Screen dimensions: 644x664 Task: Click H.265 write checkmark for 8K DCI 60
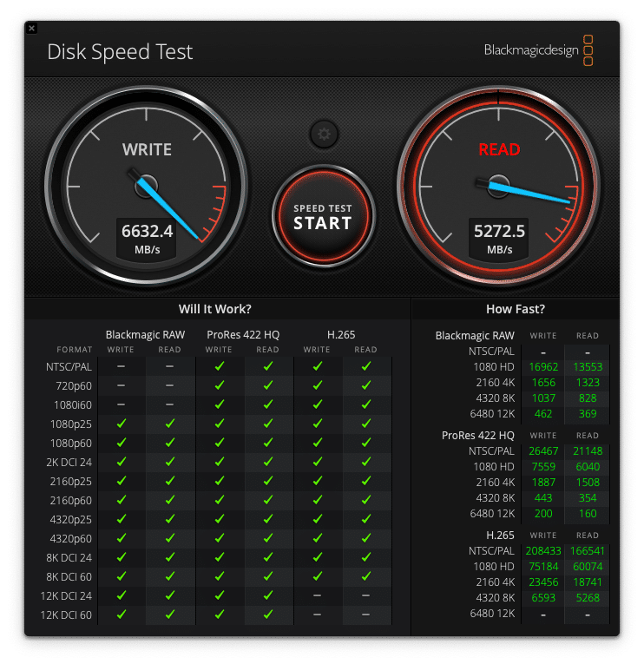point(318,576)
